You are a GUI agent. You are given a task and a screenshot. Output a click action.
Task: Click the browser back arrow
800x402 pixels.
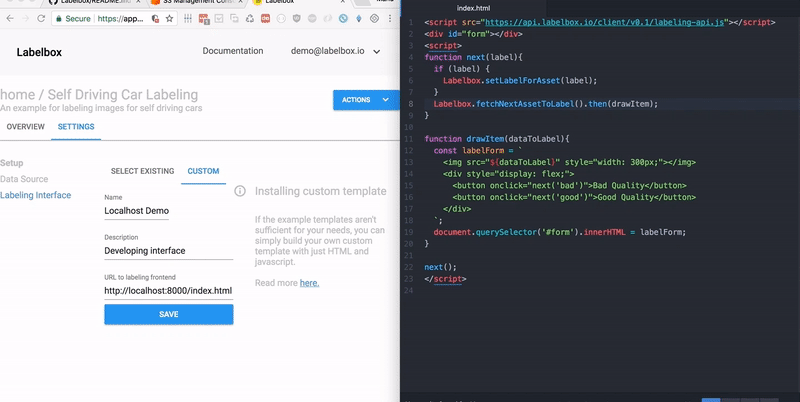pos(10,19)
